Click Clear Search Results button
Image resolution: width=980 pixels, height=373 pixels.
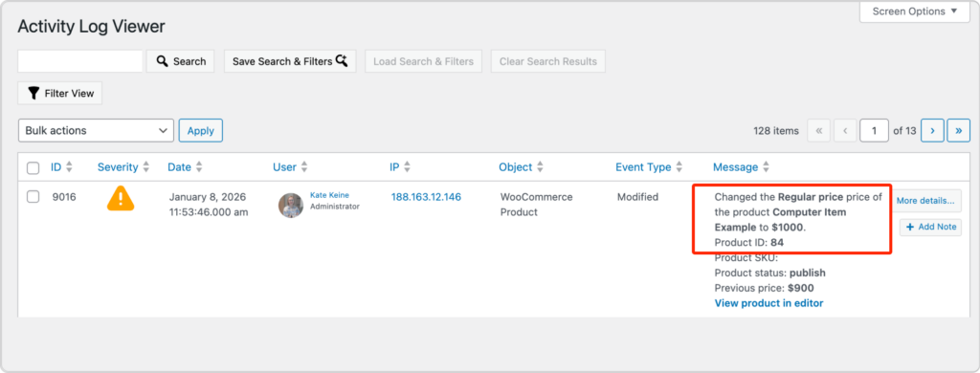pyautogui.click(x=548, y=61)
